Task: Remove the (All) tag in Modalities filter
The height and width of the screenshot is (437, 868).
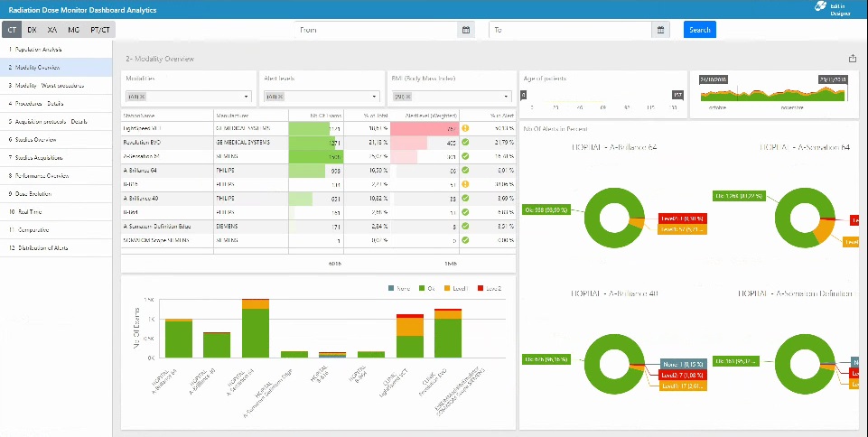Action: click(142, 96)
